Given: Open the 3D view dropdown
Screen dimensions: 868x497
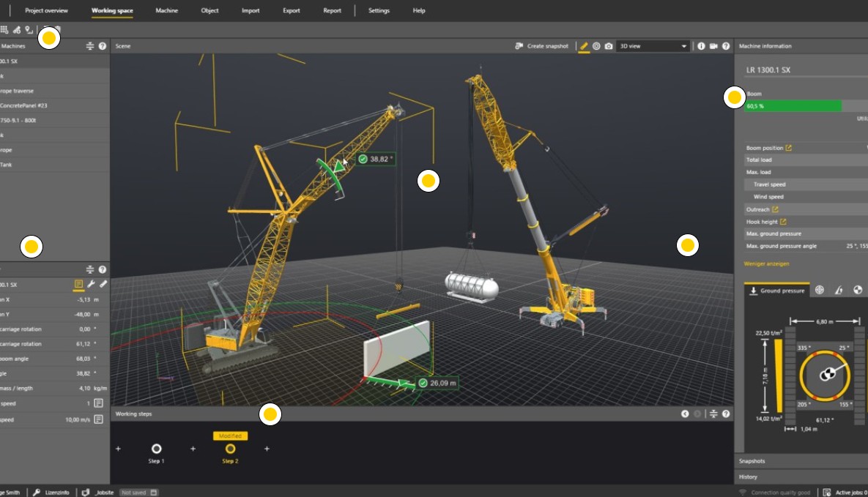Looking at the screenshot, I should tap(653, 46).
